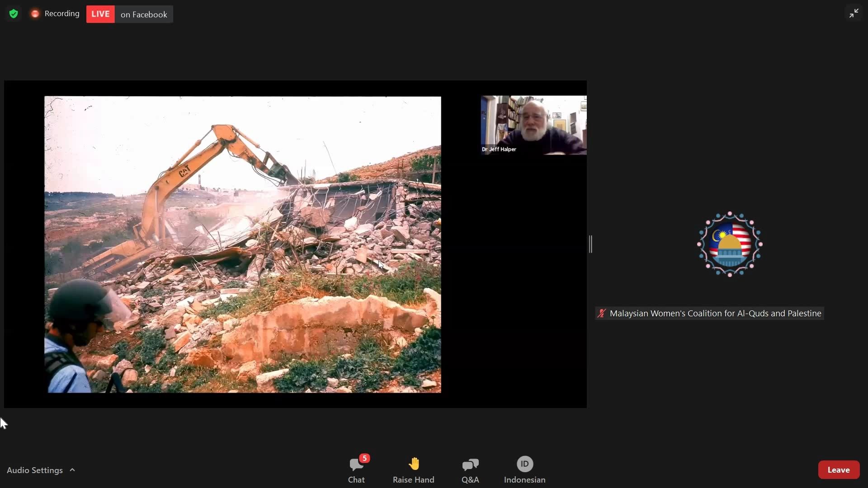Open the Q&A panel icon
Screen dimensions: 868x488
[470, 465]
